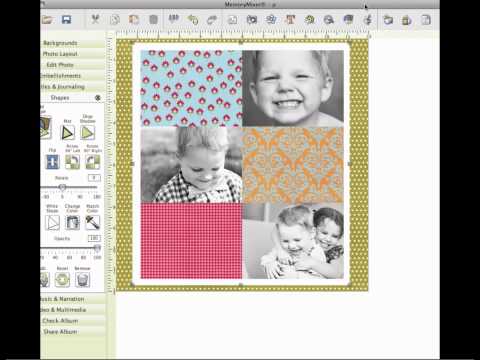Click the trash Delete icon in toolbar
The height and width of the screenshot is (360, 480).
click(x=153, y=20)
